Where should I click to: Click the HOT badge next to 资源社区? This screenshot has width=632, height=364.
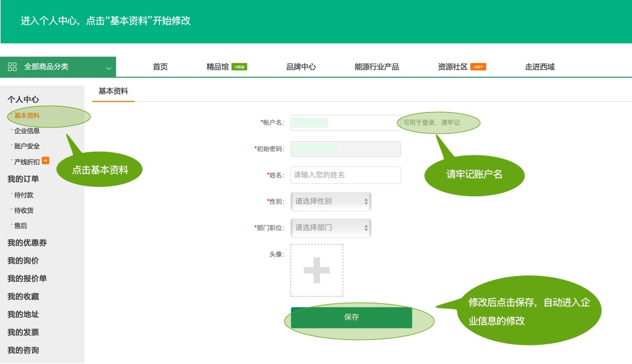(478, 67)
